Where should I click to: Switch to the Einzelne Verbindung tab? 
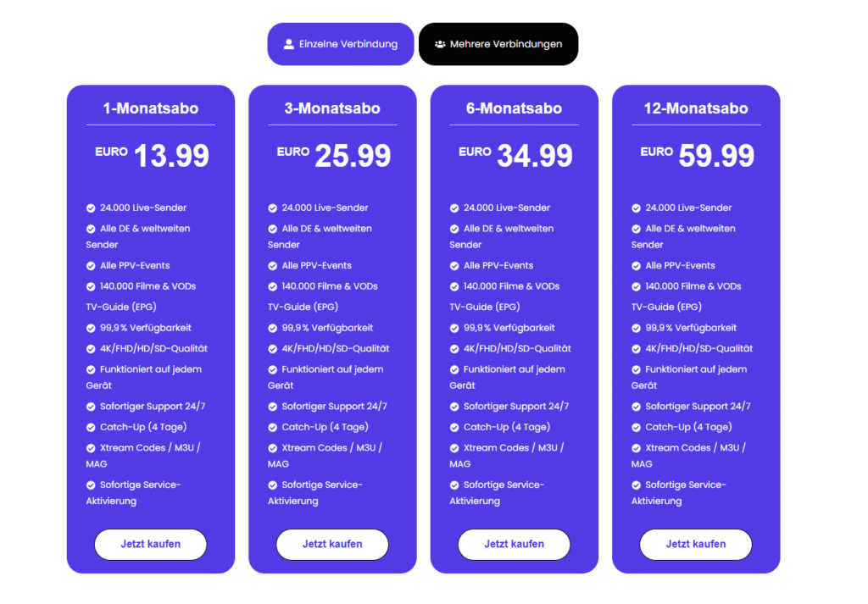341,44
